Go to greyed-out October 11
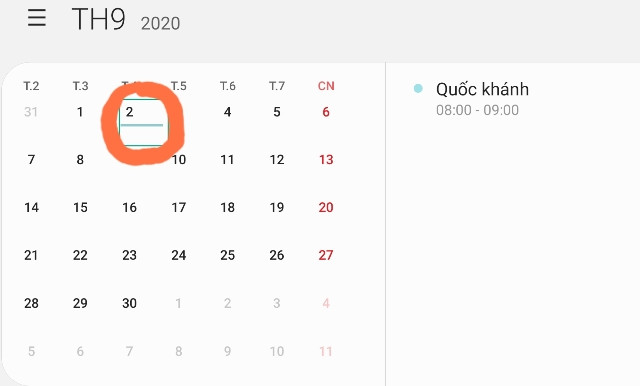The image size is (640, 386). [326, 351]
